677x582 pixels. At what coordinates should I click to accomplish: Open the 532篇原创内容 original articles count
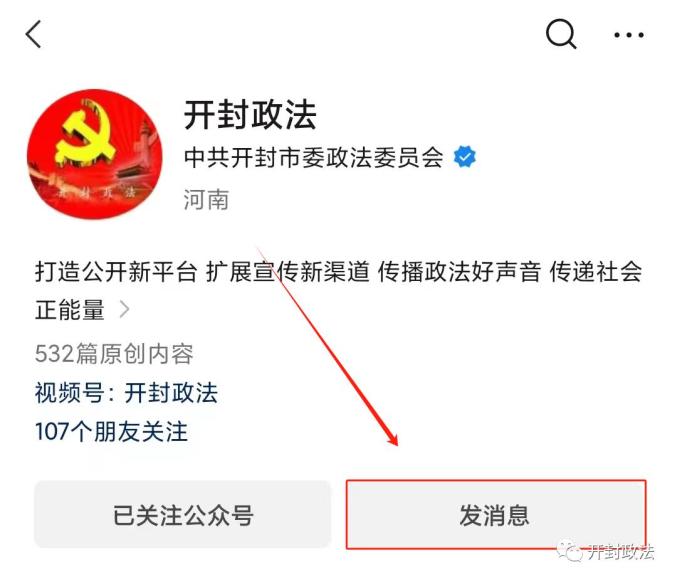click(114, 354)
